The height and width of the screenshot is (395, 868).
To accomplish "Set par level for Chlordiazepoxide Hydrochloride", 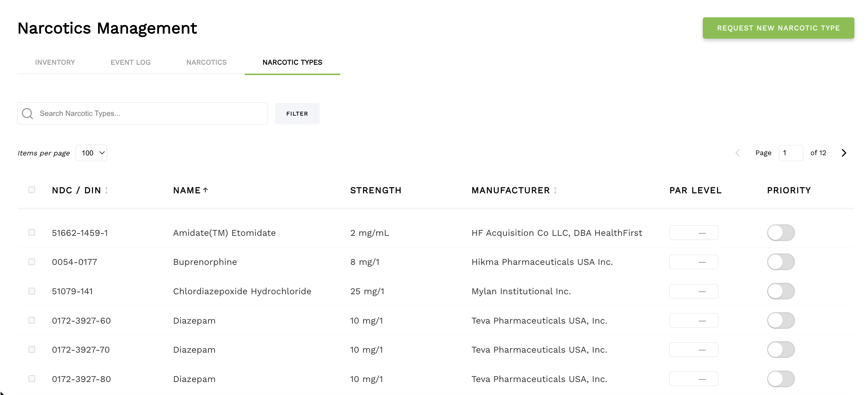I will tap(694, 291).
